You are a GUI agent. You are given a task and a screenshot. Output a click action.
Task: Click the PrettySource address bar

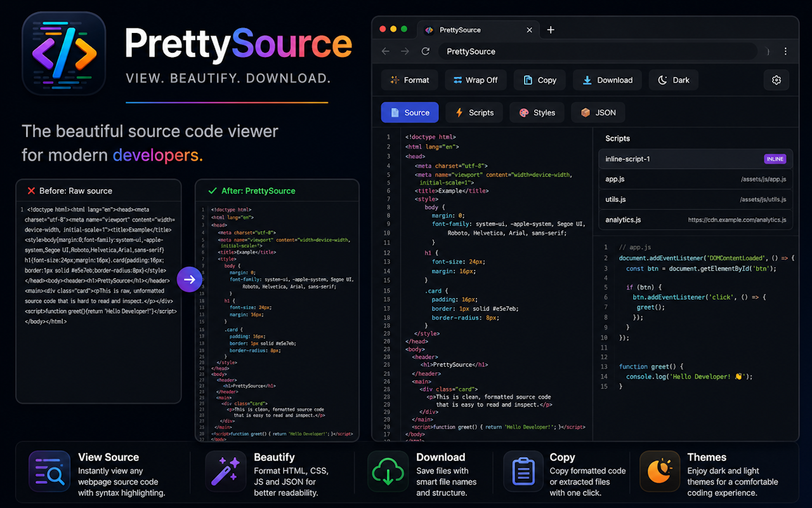click(x=598, y=51)
